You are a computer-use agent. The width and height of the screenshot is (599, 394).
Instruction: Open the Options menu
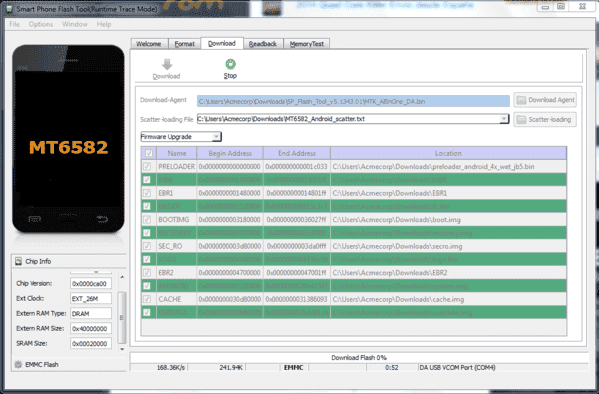tap(41, 24)
